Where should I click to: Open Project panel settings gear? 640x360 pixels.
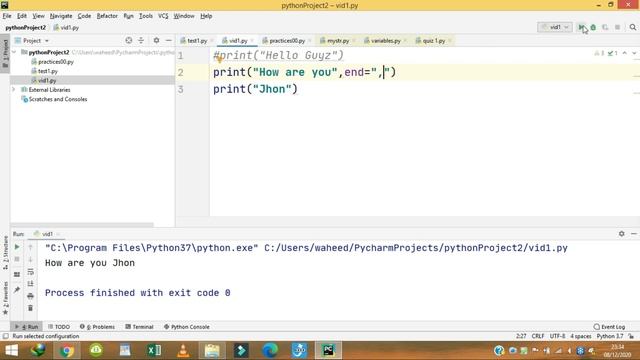156,40
